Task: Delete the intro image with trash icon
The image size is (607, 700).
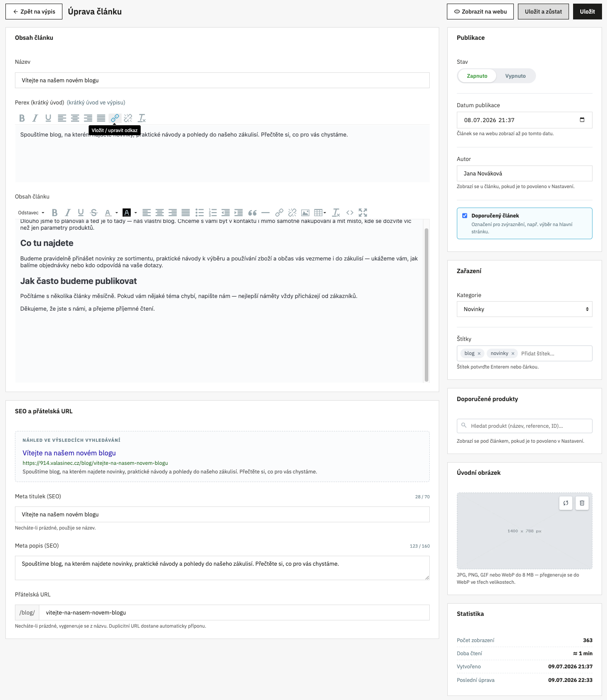Action: pos(582,503)
